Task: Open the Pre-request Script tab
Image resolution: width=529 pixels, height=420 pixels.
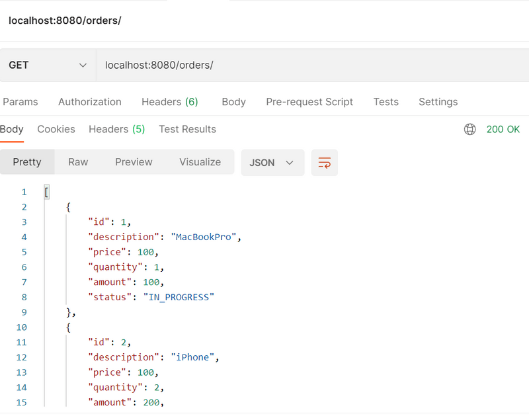Action: tap(309, 102)
